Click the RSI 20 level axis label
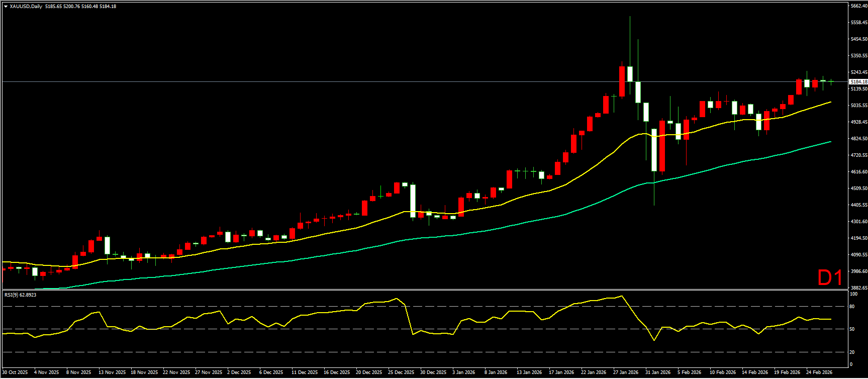The image size is (868, 379). (851, 352)
